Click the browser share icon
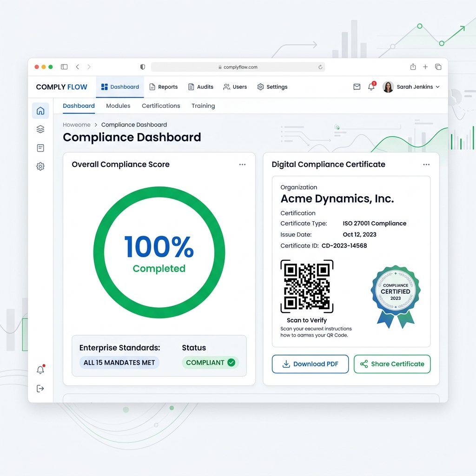 coord(413,67)
